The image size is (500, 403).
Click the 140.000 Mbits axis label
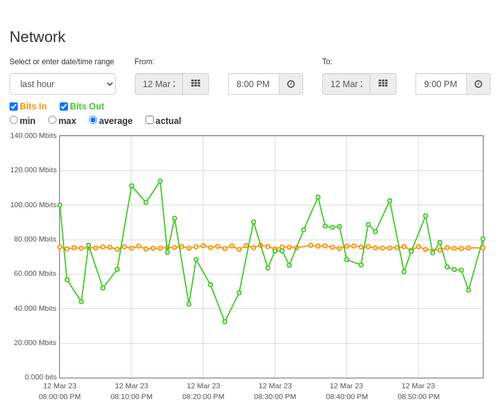(33, 135)
